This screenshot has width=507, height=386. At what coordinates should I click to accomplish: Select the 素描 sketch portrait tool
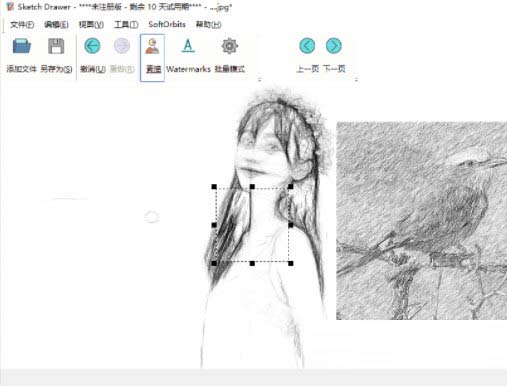(152, 57)
